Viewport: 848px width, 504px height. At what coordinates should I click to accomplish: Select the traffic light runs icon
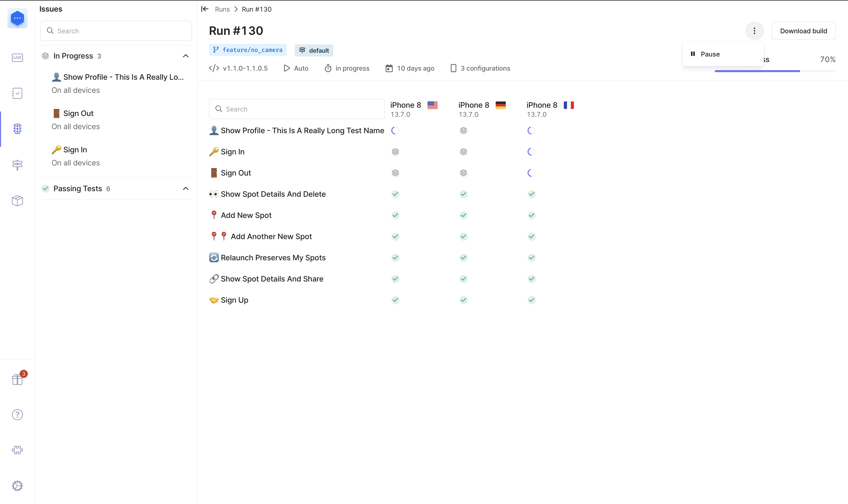(17, 129)
